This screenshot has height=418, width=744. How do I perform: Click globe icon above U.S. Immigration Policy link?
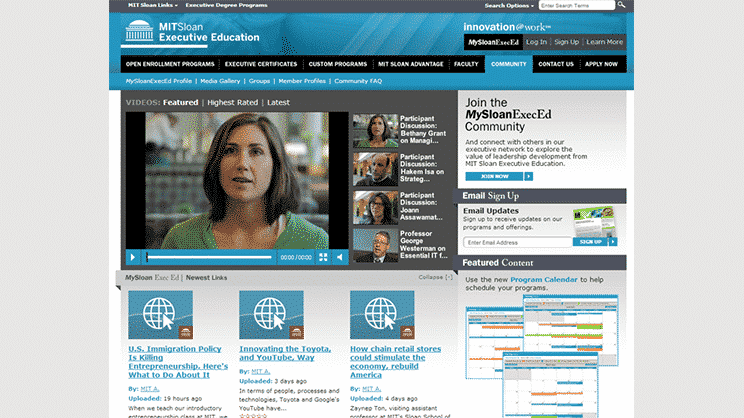click(160, 315)
